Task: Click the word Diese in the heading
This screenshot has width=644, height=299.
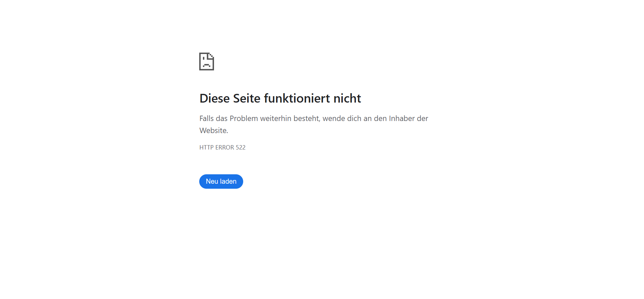Action: (215, 98)
